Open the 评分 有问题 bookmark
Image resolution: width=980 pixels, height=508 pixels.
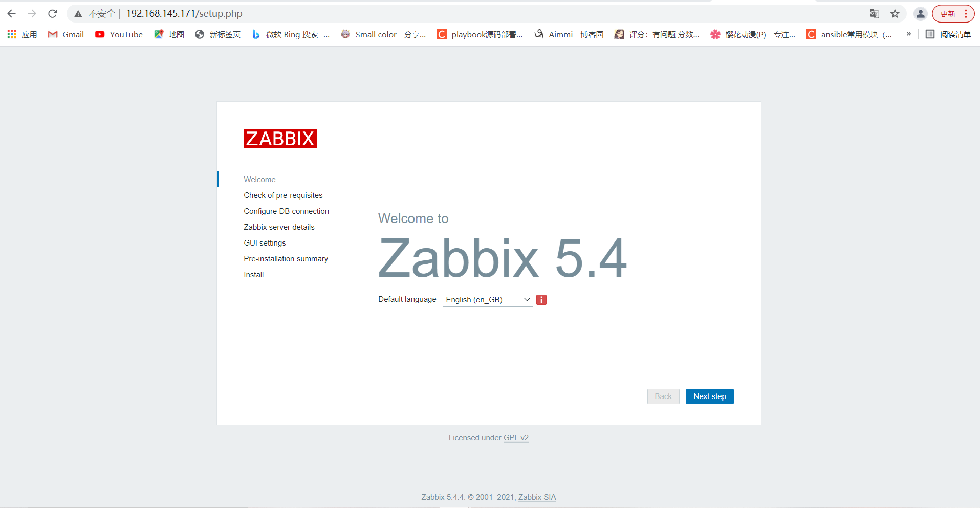tap(657, 34)
